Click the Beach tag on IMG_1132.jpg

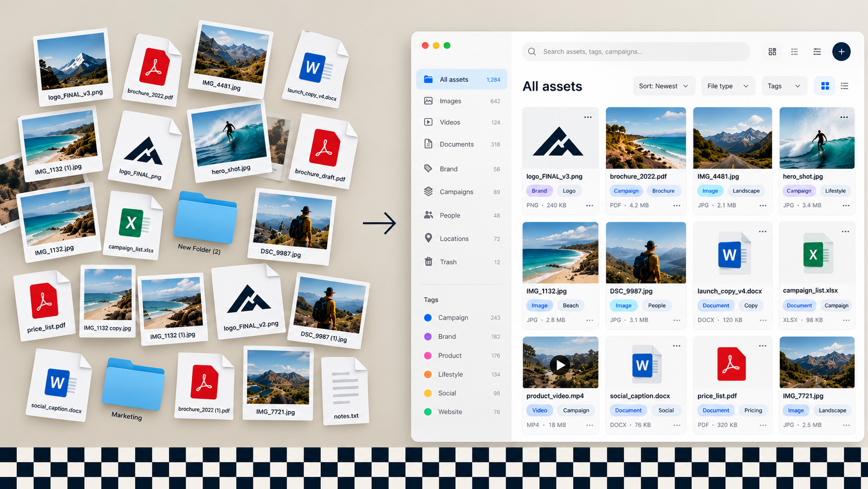click(571, 306)
